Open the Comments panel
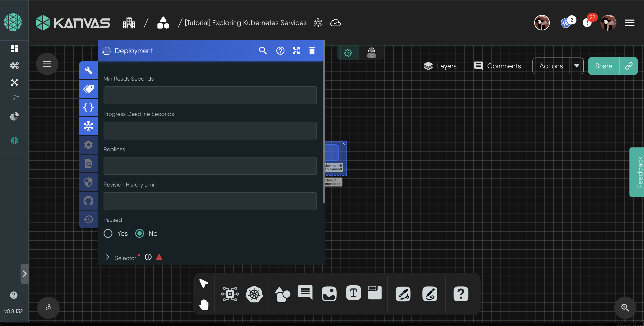This screenshot has height=326, width=644. [498, 66]
